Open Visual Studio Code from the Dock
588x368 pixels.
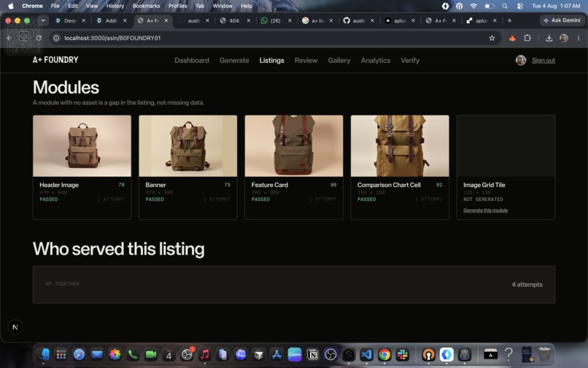click(x=366, y=354)
